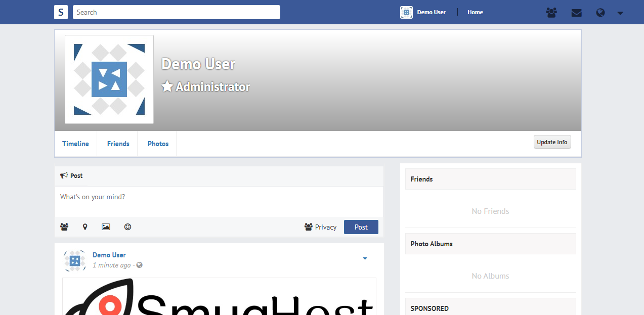644x315 pixels.
Task: Open the Privacy selector in composer
Action: [320, 227]
